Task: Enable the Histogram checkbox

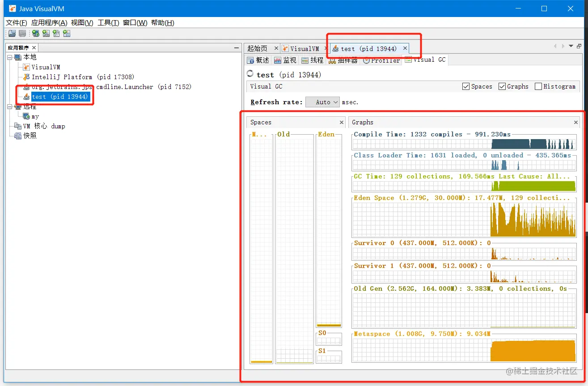Action: click(x=538, y=86)
